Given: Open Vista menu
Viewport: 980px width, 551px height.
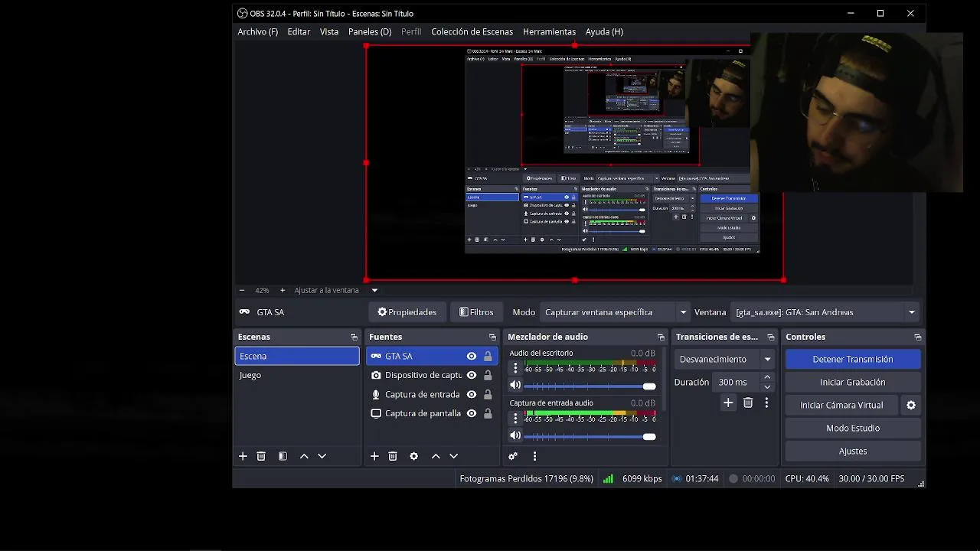Looking at the screenshot, I should (x=329, y=32).
